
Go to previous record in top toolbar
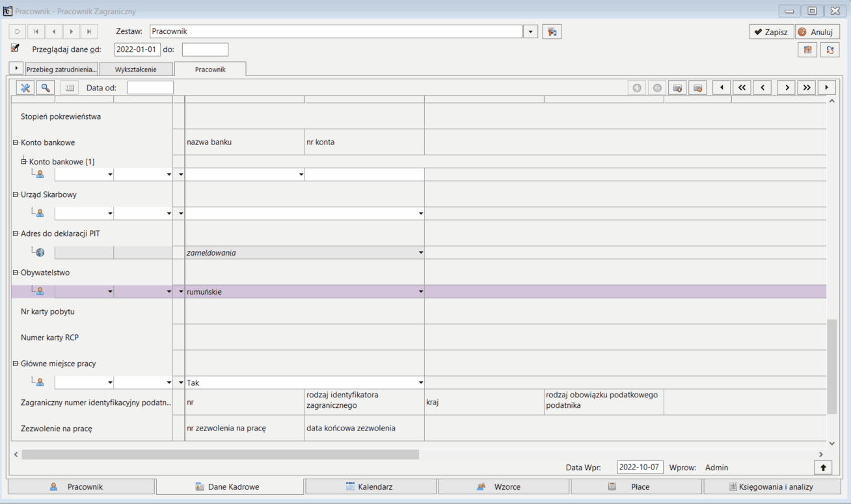point(53,31)
